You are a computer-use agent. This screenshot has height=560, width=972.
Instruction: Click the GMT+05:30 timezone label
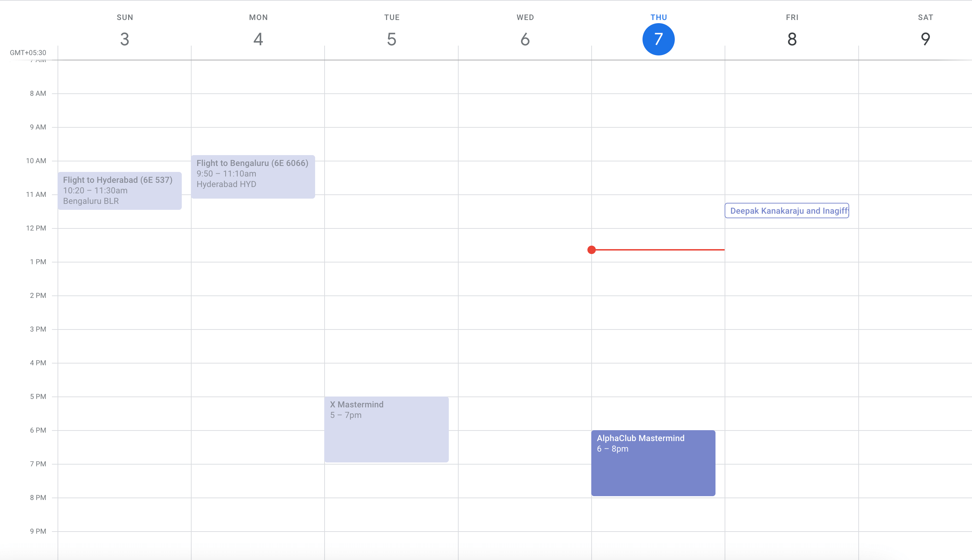(x=28, y=53)
